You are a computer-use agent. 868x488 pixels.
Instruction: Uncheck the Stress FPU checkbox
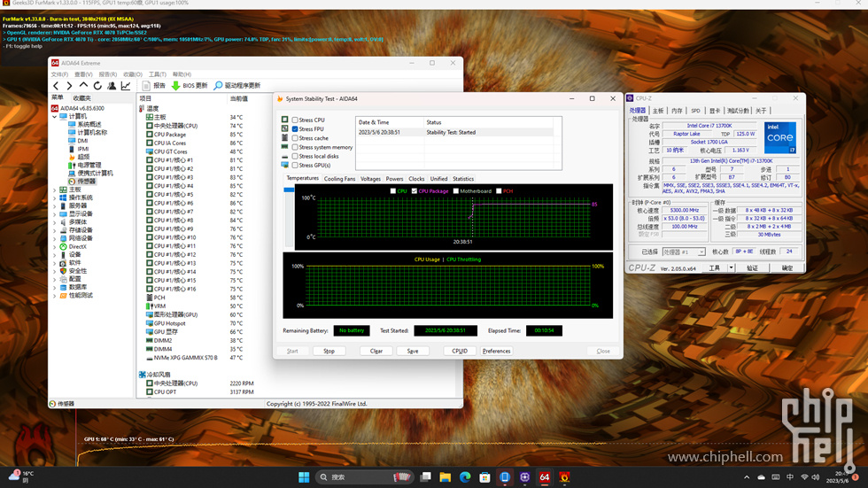[x=295, y=129]
